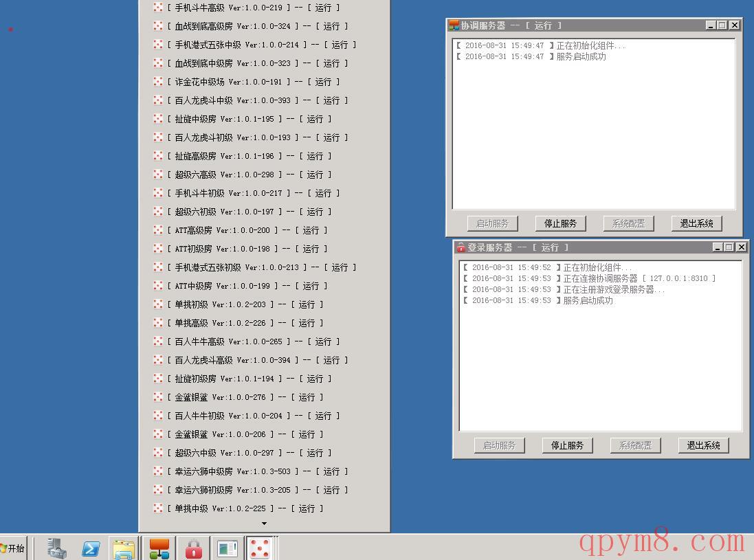Switch to 协调服务器 orange network taskbar icon
The width and height of the screenshot is (754, 560).
pyautogui.click(x=159, y=548)
